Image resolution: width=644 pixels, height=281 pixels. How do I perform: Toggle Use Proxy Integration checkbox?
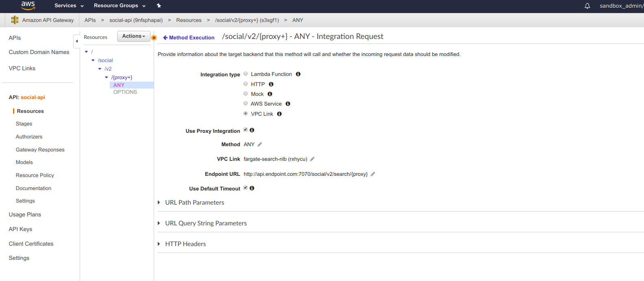tap(246, 130)
